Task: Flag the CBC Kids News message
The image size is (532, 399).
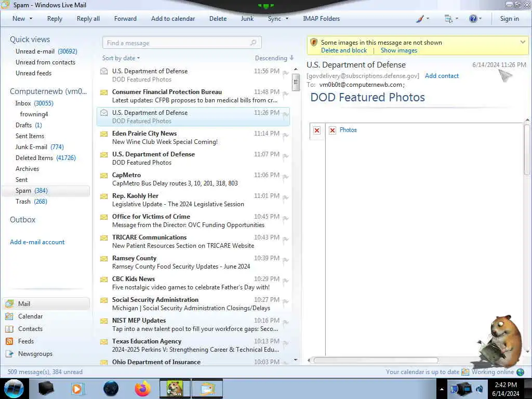Action: (x=285, y=280)
